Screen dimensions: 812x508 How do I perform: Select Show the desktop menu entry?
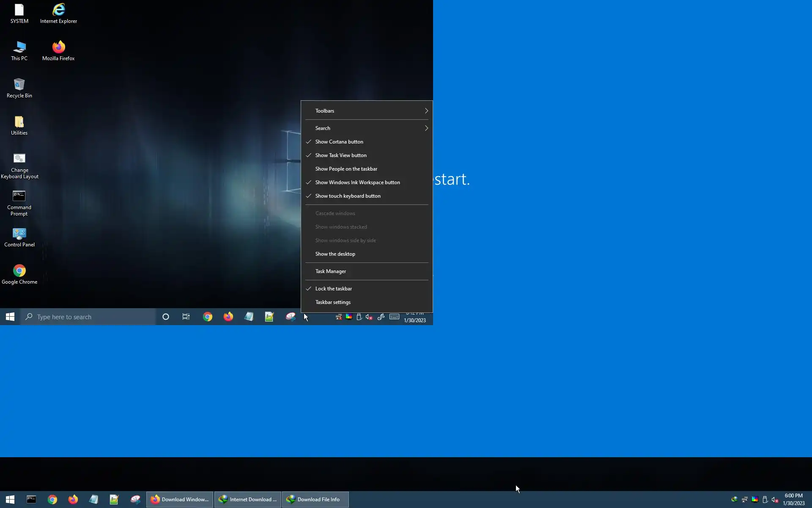point(335,254)
